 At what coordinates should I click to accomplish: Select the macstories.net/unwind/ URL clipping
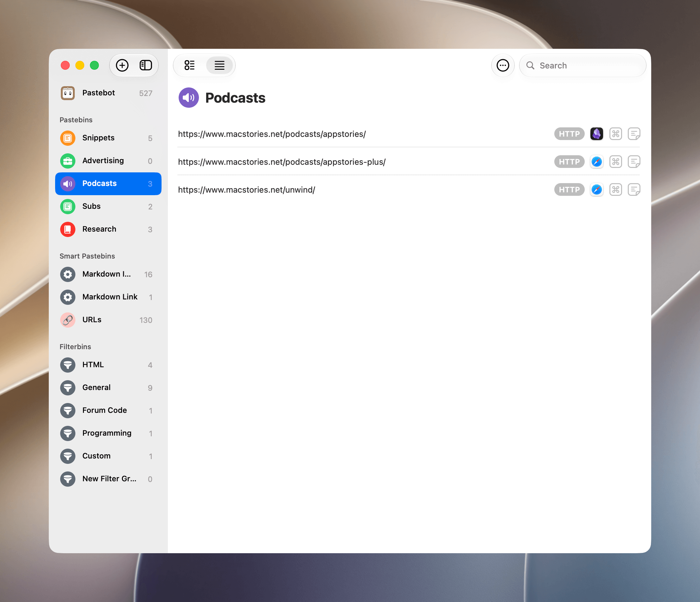point(409,189)
